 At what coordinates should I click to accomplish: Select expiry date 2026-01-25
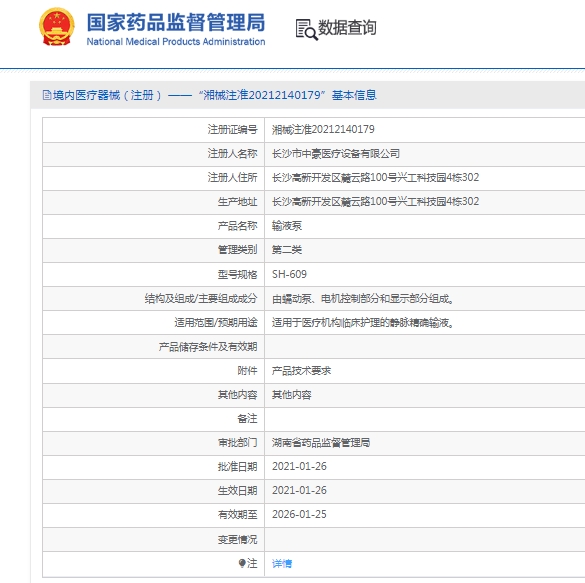pos(299,515)
